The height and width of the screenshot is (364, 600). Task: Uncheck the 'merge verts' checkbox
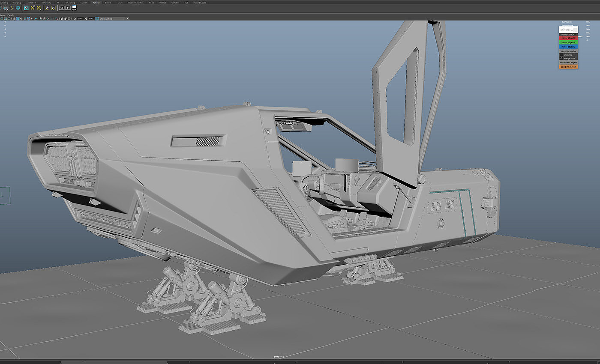coord(561,58)
